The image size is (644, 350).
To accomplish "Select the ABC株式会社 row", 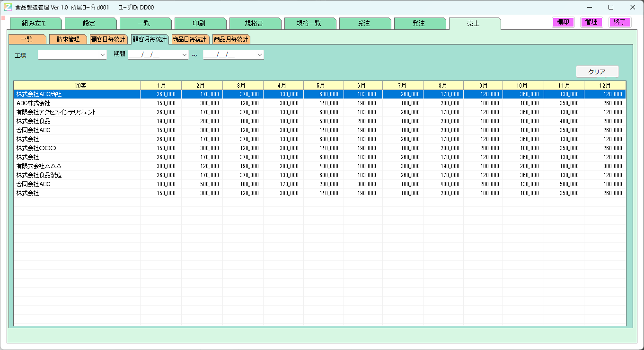I will 320,103.
